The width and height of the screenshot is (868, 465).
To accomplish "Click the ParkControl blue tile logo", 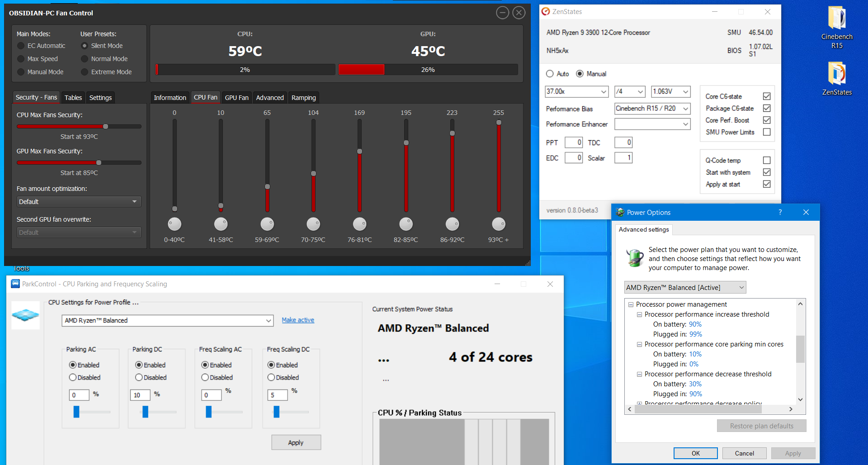I will [25, 315].
